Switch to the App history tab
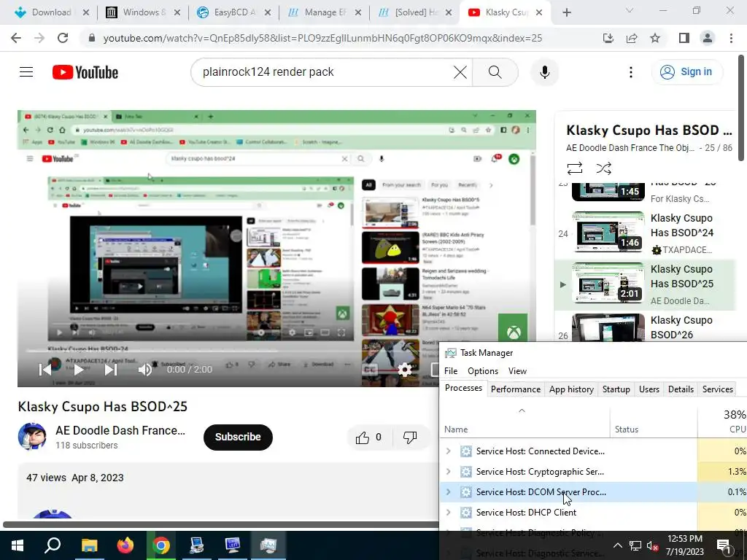 tap(571, 389)
